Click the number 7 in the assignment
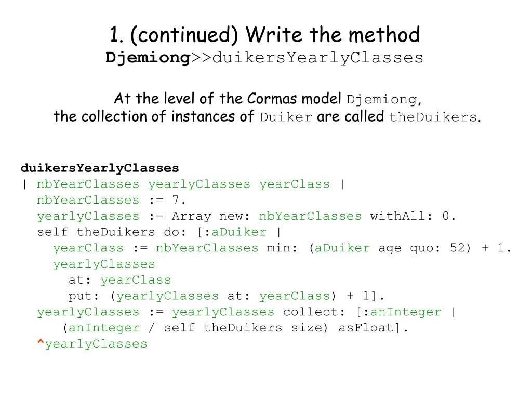 pos(176,200)
